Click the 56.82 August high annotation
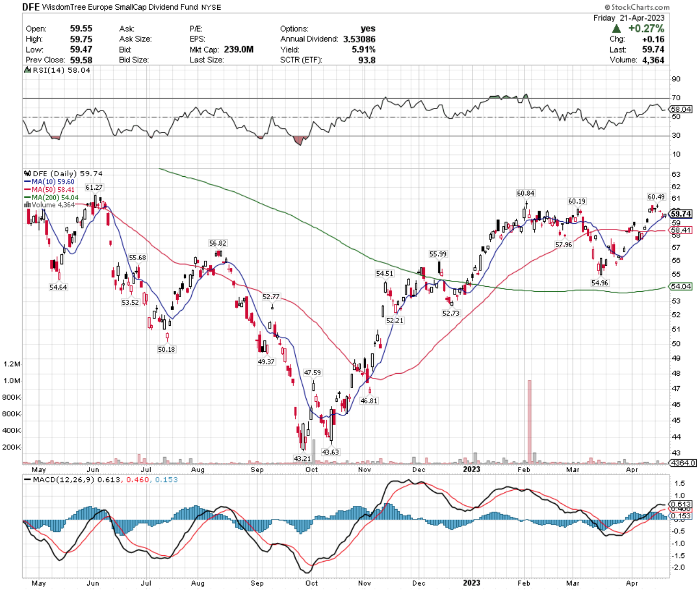700x591 pixels. (x=218, y=243)
